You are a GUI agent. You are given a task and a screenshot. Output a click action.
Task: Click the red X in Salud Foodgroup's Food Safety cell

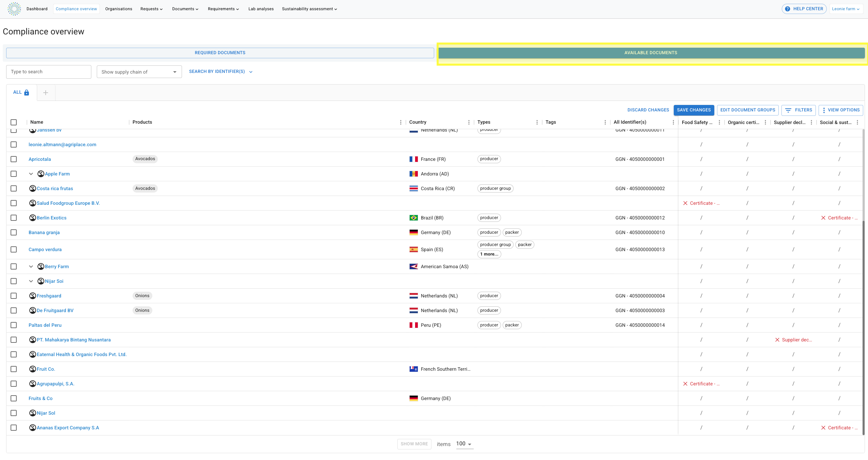[x=685, y=203]
